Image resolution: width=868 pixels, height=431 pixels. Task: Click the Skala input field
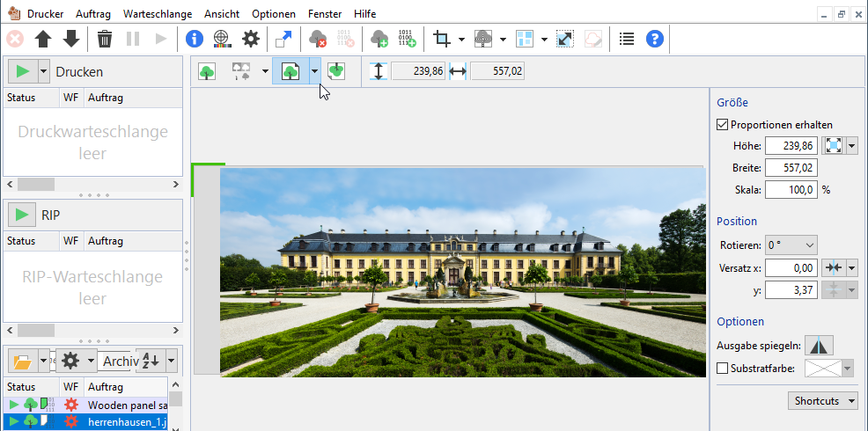point(791,189)
